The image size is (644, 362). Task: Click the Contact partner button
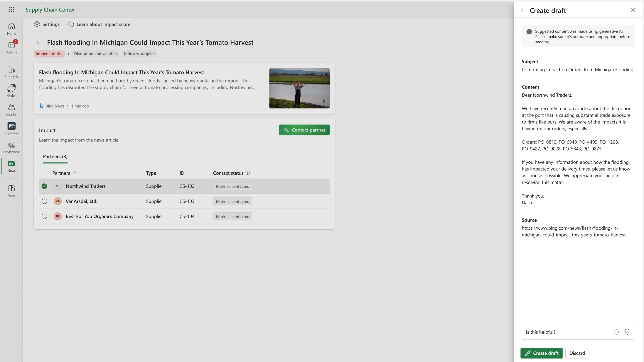tap(304, 130)
